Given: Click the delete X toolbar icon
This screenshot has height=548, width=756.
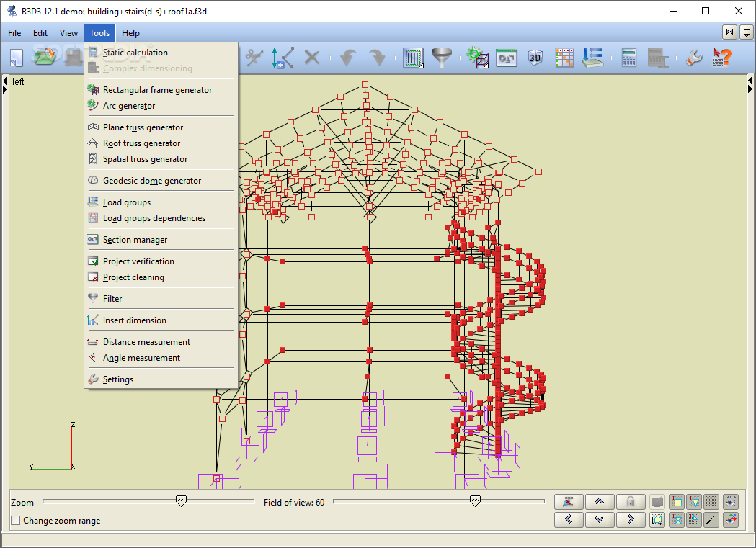Looking at the screenshot, I should point(312,58).
